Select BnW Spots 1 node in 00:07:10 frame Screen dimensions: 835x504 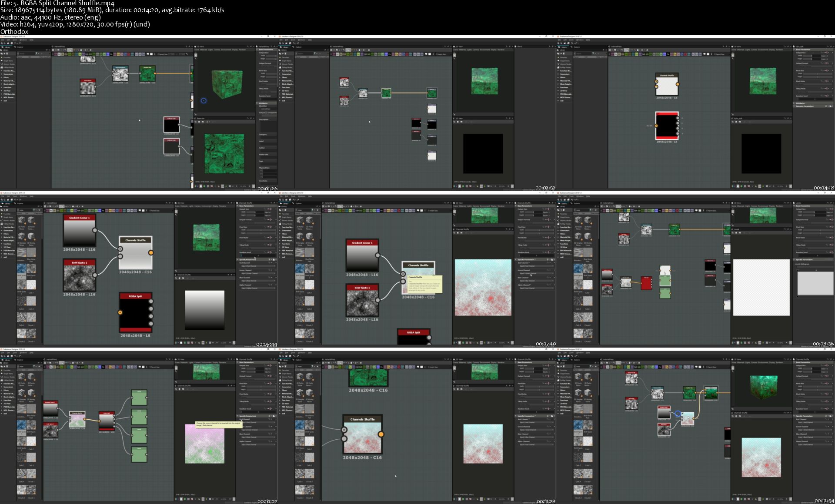tap(362, 300)
